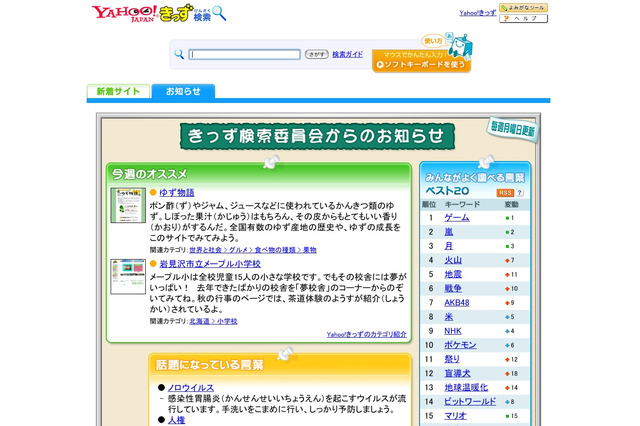This screenshot has height=426, width=640.
Task: Click the 変動 column header
Action: pos(511,204)
